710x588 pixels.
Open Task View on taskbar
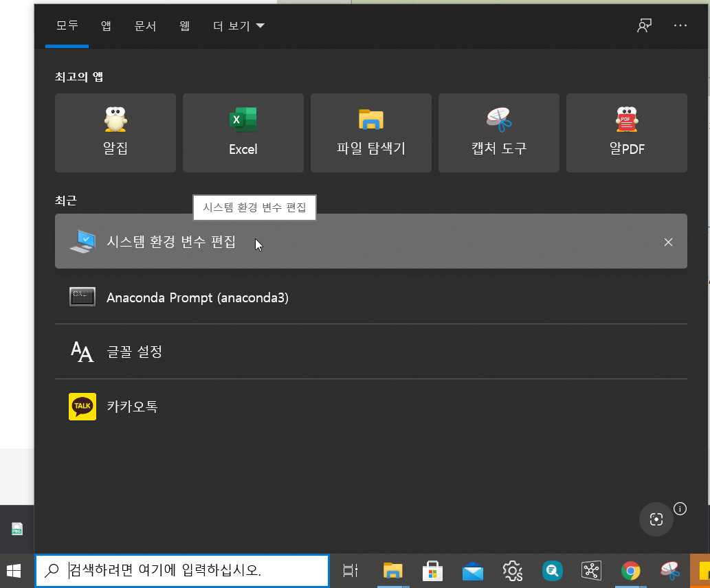coord(350,571)
